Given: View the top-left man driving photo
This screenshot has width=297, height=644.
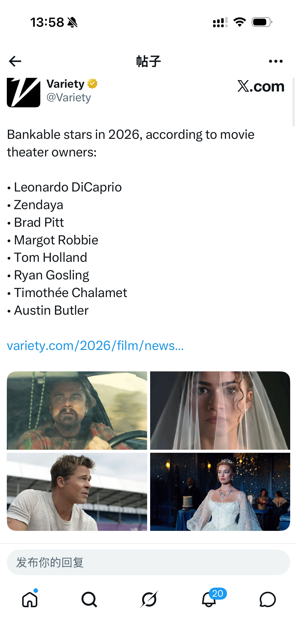Looking at the screenshot, I should 77,410.
